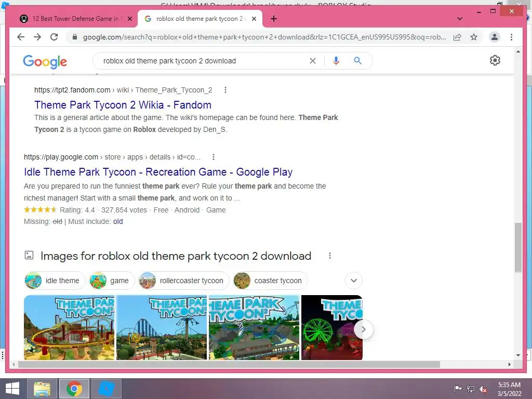Open Chrome's three-dot menu
This screenshot has height=399, width=532.
[511, 37]
